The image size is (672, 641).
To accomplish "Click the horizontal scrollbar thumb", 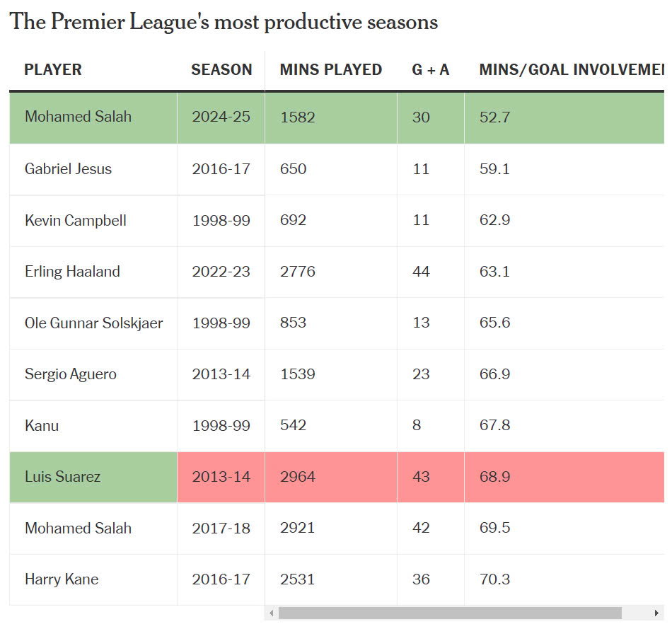I will click(449, 613).
